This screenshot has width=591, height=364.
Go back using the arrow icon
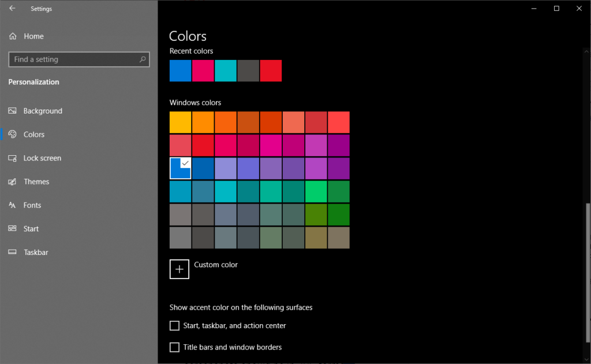click(12, 8)
